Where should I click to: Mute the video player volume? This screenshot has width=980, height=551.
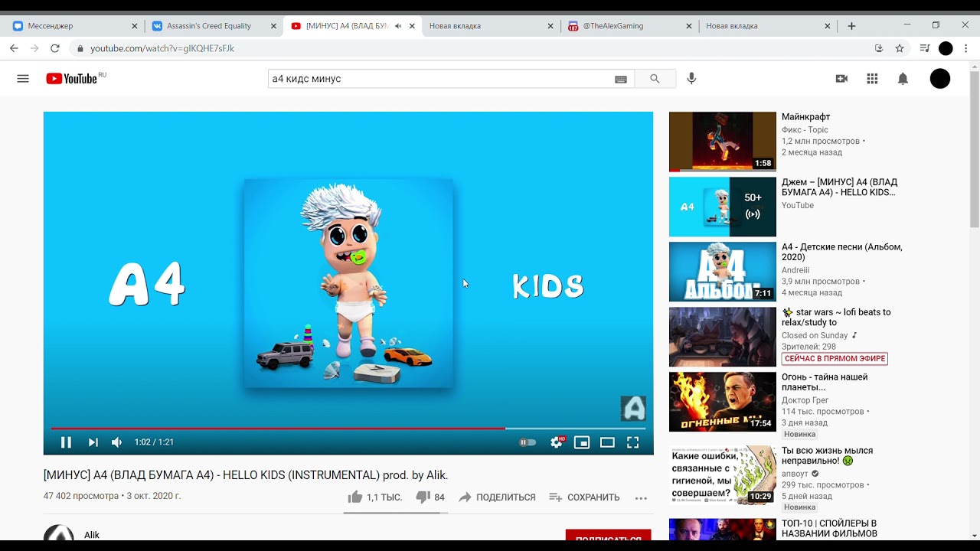pyautogui.click(x=116, y=442)
